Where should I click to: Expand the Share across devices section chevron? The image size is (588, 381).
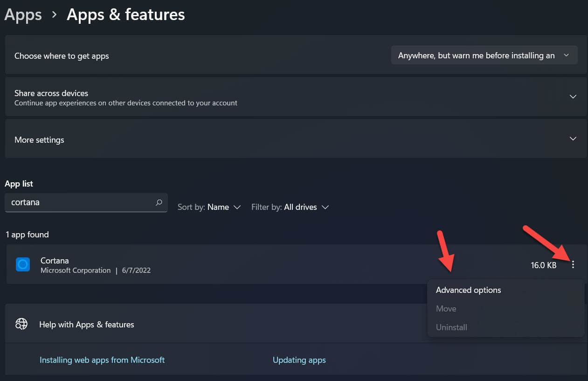point(573,97)
